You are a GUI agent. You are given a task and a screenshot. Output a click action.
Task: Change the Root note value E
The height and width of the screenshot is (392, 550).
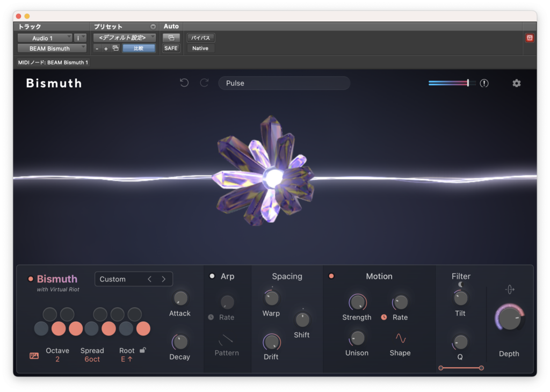(x=126, y=359)
